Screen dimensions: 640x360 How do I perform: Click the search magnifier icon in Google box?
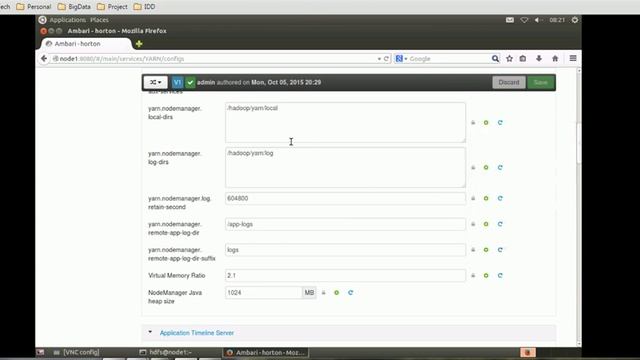pos(495,59)
